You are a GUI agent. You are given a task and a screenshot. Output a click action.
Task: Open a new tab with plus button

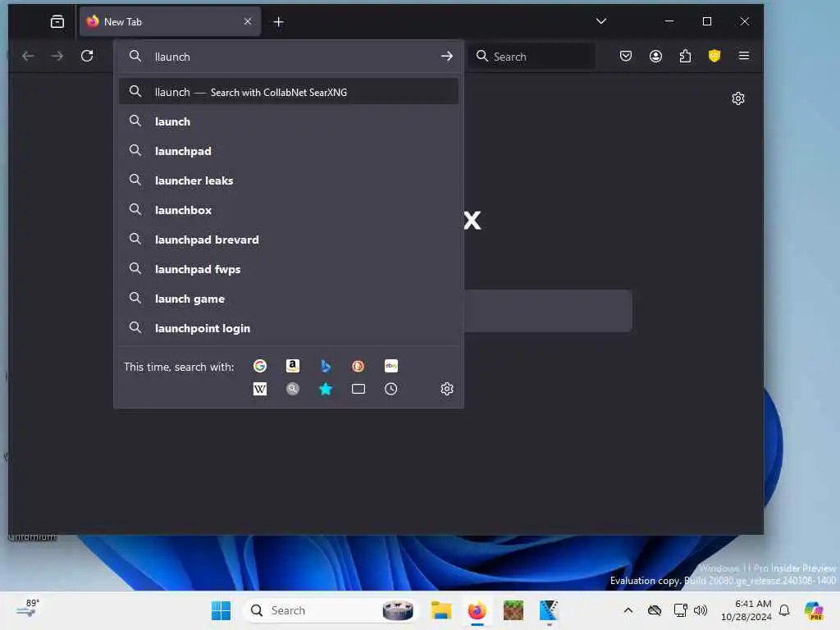(x=279, y=22)
